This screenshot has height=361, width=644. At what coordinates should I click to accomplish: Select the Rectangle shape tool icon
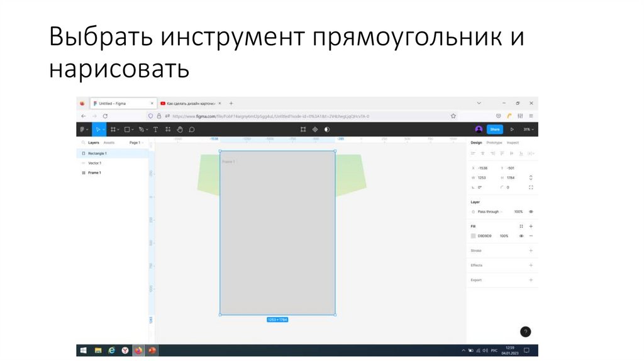point(127,130)
